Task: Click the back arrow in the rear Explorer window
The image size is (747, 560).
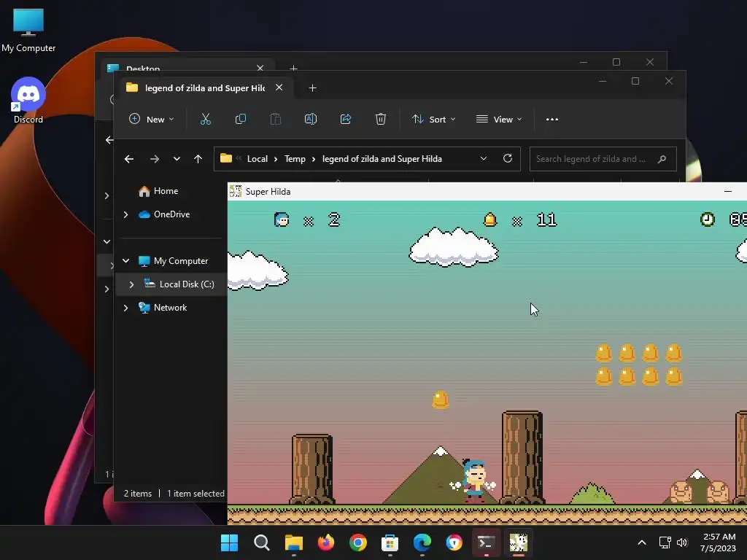Action: 109,140
